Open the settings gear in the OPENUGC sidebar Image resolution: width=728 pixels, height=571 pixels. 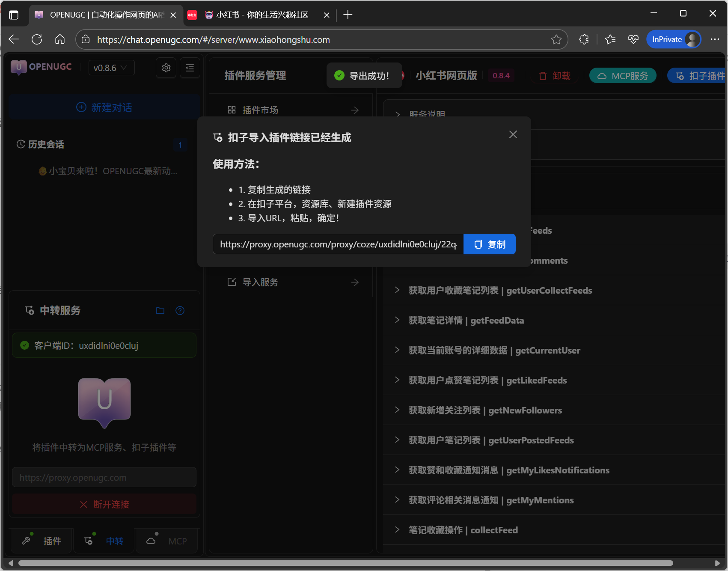[166, 68]
